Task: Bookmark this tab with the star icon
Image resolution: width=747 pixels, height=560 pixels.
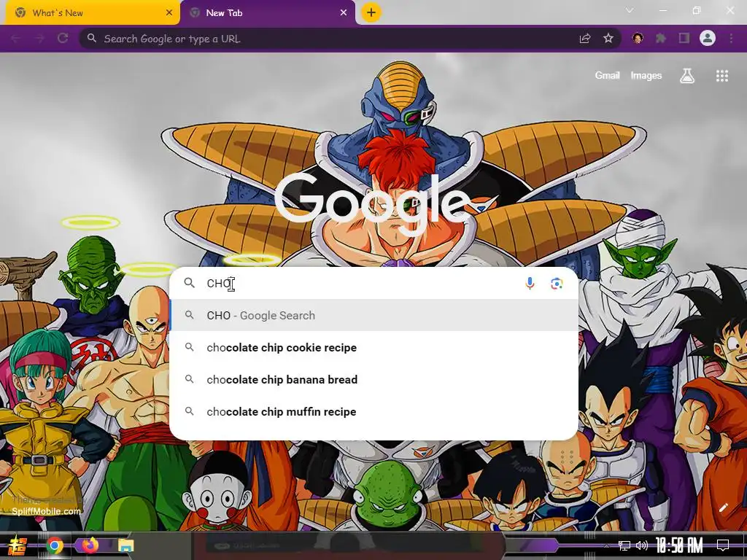Action: 608,38
